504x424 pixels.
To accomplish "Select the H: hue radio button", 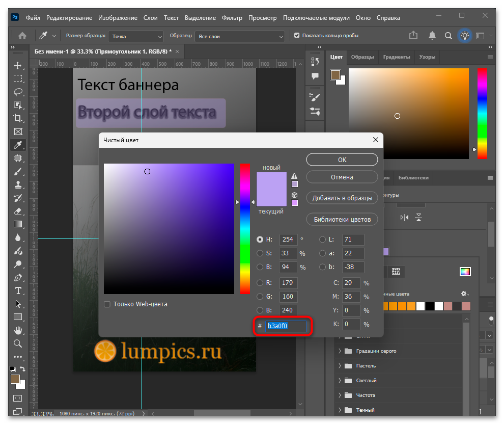I will click(260, 240).
